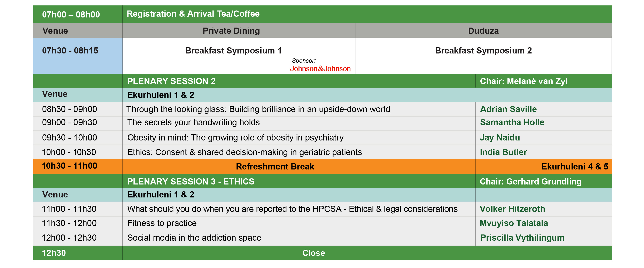
Task: Select the Refreshment Break row
Action: (x=323, y=167)
